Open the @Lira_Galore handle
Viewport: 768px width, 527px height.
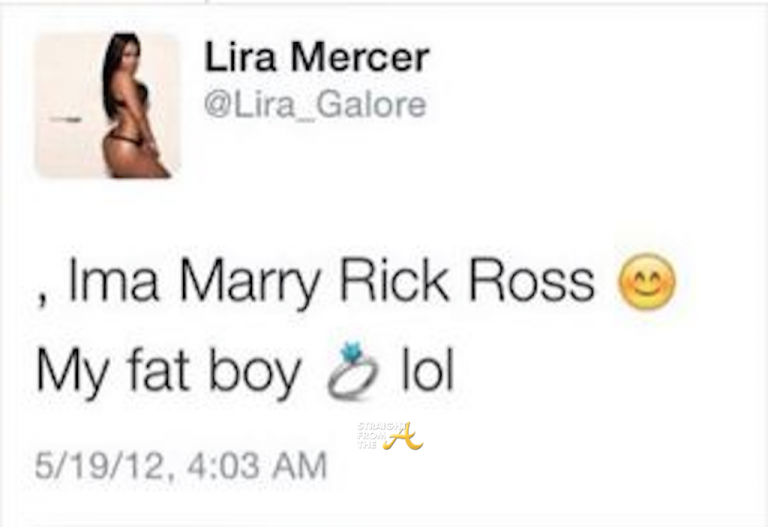pyautogui.click(x=315, y=105)
